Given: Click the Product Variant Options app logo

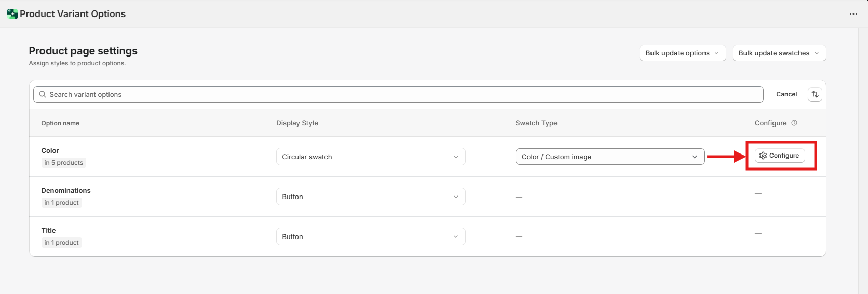Looking at the screenshot, I should 12,14.
